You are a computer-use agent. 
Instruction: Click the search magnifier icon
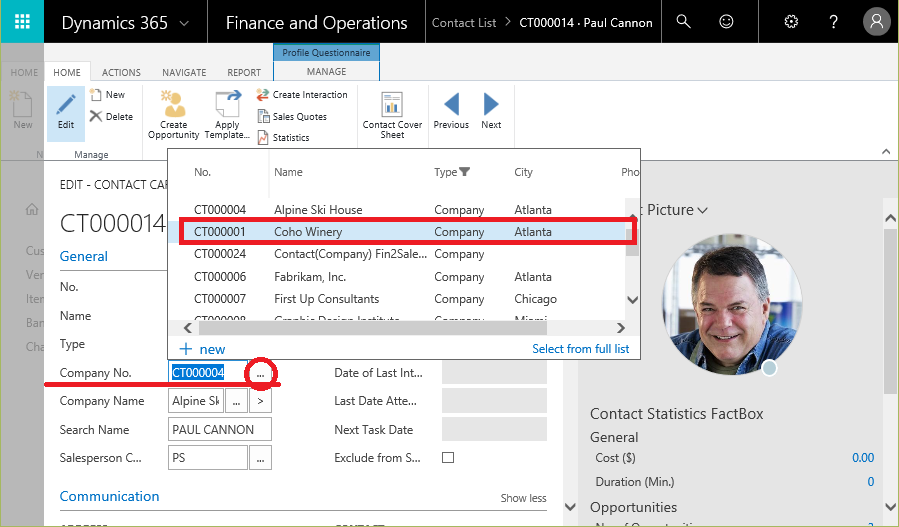683,22
